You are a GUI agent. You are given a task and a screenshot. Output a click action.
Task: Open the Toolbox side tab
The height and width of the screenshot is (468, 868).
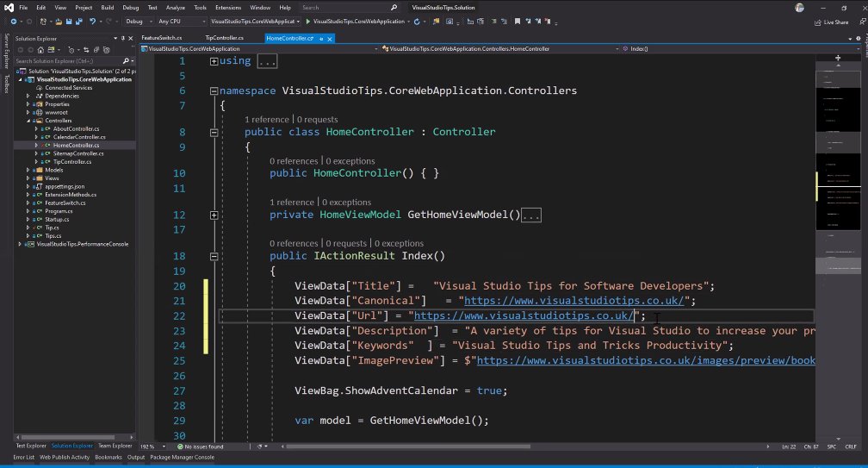pyautogui.click(x=7, y=84)
